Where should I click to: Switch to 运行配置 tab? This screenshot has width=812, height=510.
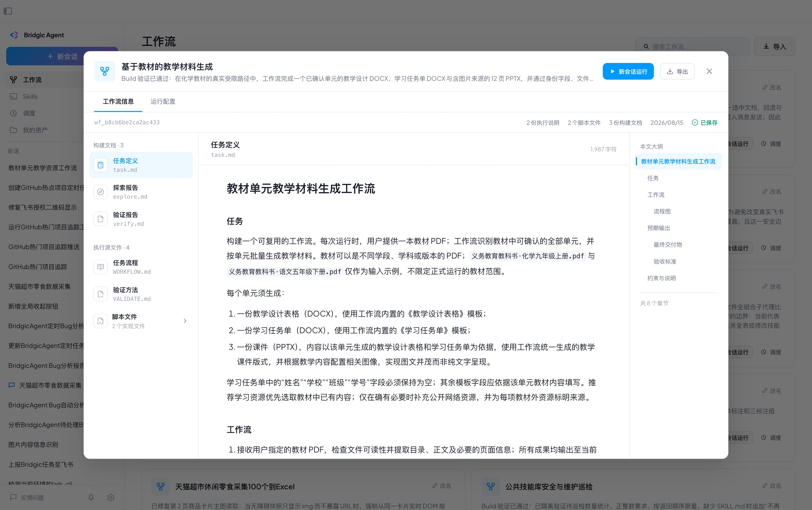coord(163,101)
